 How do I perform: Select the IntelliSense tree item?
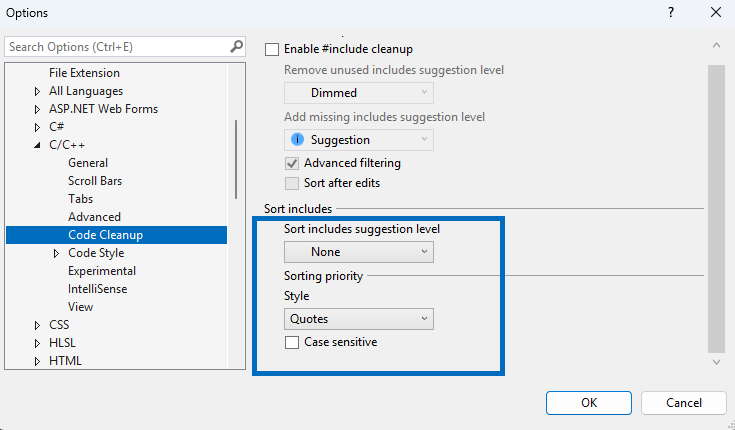(97, 289)
